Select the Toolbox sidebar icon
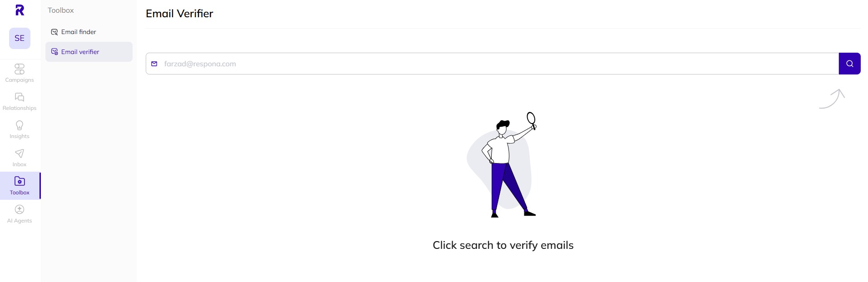Screen dimensions: 868x282 19,185
